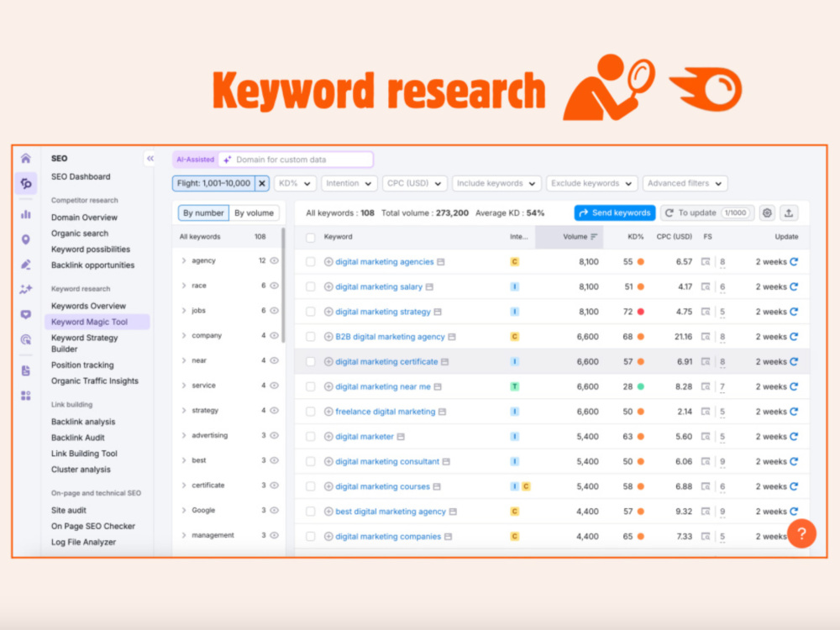Click the To update button
Screen dimensions: 840x630
[x=707, y=213]
